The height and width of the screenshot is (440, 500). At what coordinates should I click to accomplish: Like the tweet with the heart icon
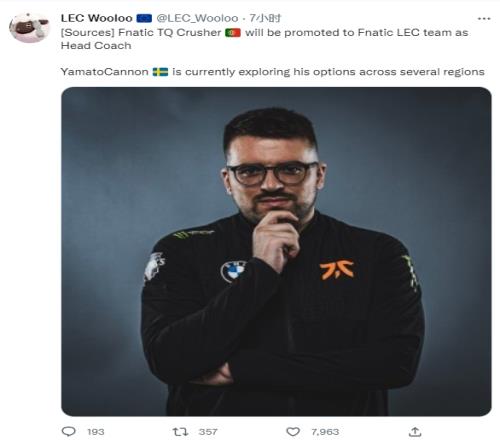pyautogui.click(x=293, y=432)
